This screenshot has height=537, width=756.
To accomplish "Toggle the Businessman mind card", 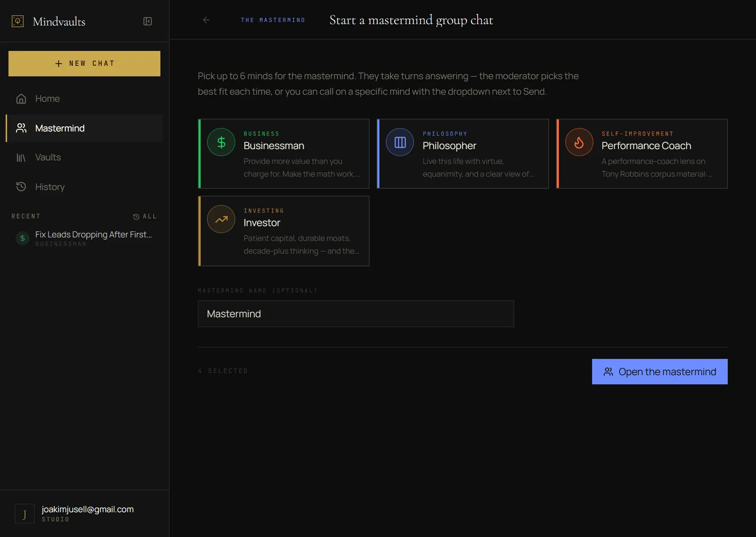I will [x=284, y=154].
